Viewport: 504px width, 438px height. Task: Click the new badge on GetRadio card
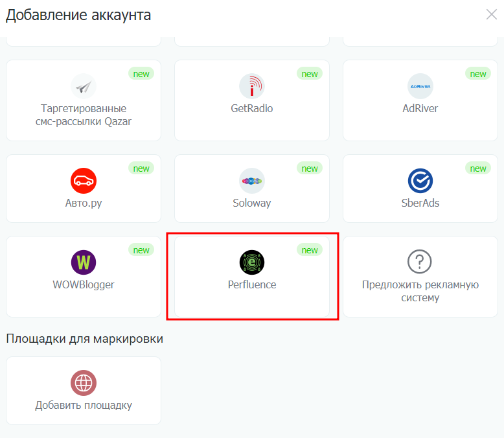[310, 74]
